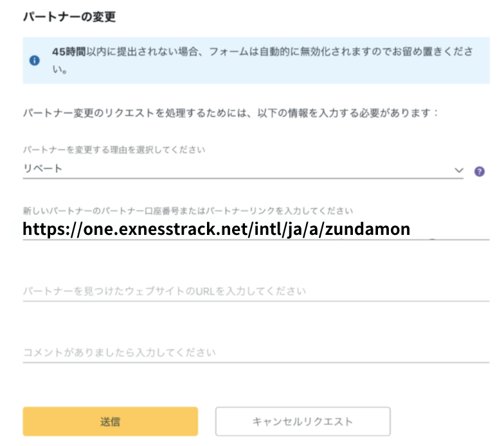Click the パートナーの変更 heading

(x=69, y=17)
